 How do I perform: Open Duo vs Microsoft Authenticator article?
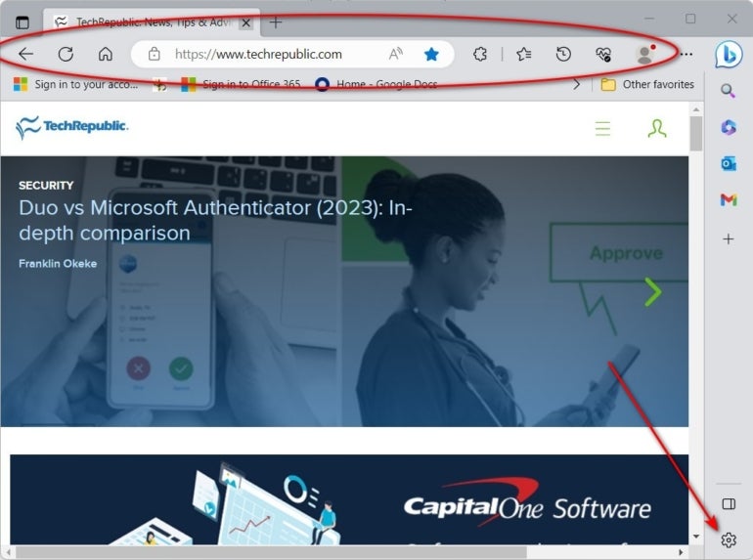215,220
